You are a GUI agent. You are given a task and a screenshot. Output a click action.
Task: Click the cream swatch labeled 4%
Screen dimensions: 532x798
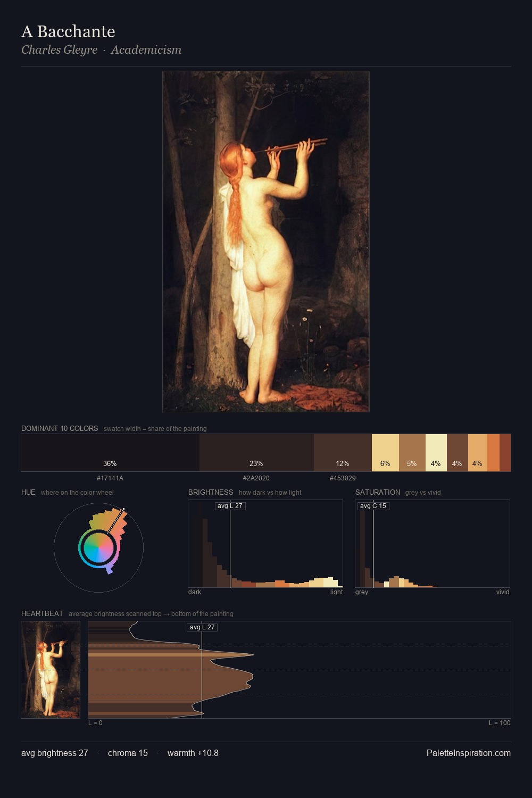tap(436, 453)
